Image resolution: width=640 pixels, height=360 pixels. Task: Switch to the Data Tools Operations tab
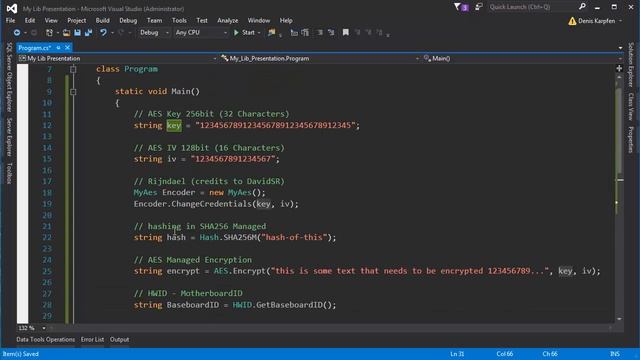click(x=46, y=340)
